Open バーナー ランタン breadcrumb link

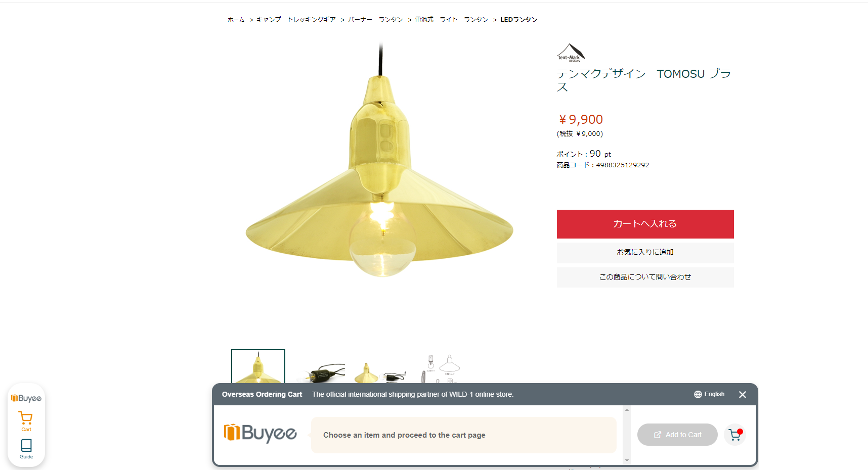coord(375,20)
